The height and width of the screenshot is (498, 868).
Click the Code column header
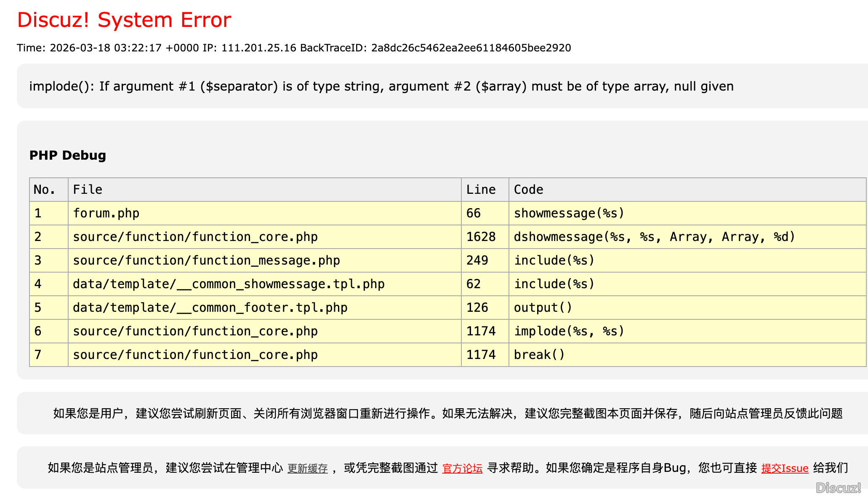click(x=528, y=190)
